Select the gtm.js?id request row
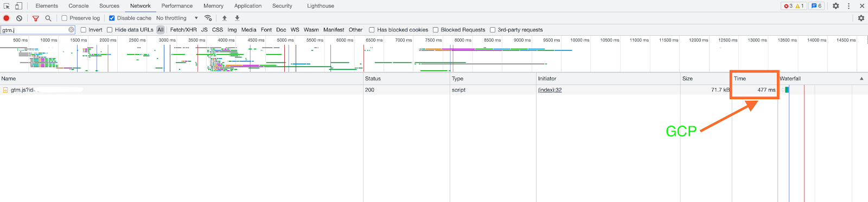The width and height of the screenshot is (868, 202). (434, 90)
